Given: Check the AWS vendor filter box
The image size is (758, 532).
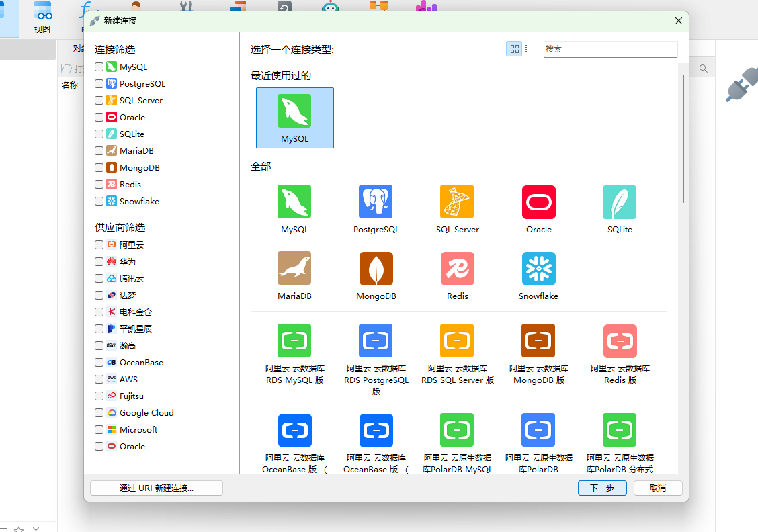Looking at the screenshot, I should tap(99, 379).
